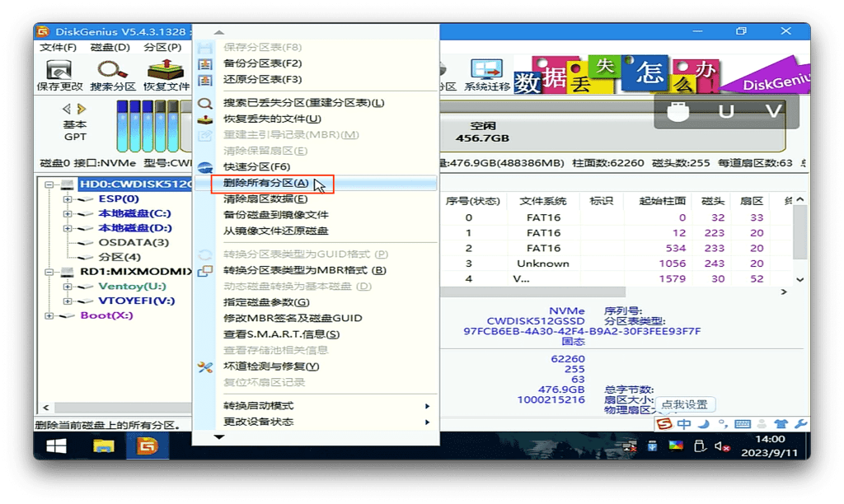The image size is (844, 504).
Task: Click the Sogou input method S icon
Action: tap(664, 424)
